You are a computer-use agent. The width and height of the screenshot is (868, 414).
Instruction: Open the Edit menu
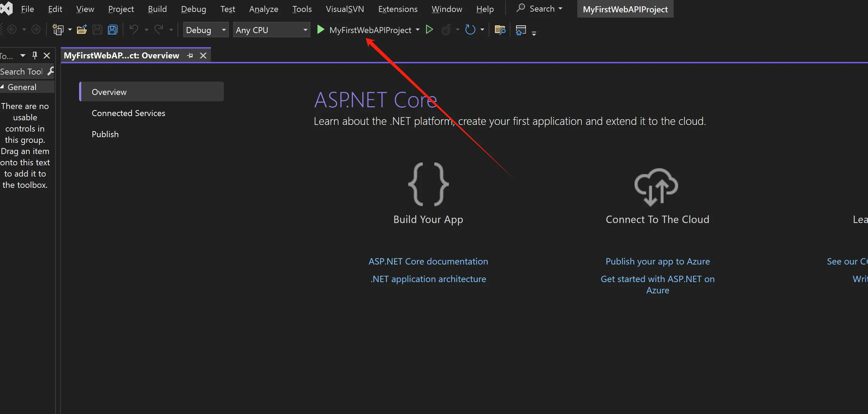coord(55,9)
